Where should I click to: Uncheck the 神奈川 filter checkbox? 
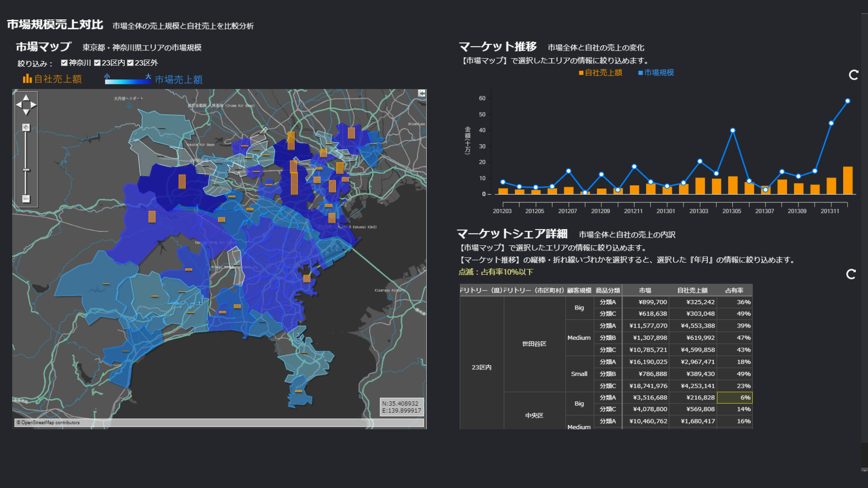(64, 63)
